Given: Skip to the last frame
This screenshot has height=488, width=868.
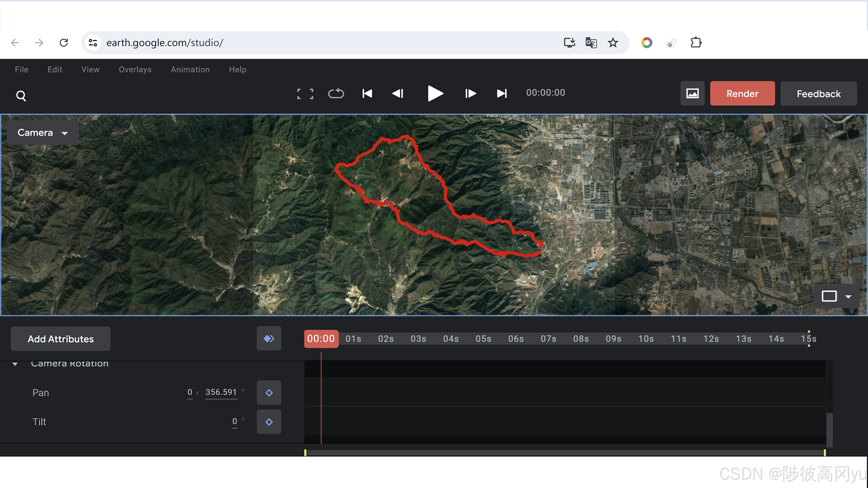Looking at the screenshot, I should pos(501,94).
